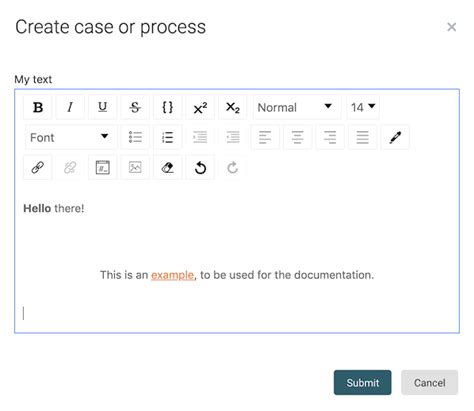Center align the text

298,137
